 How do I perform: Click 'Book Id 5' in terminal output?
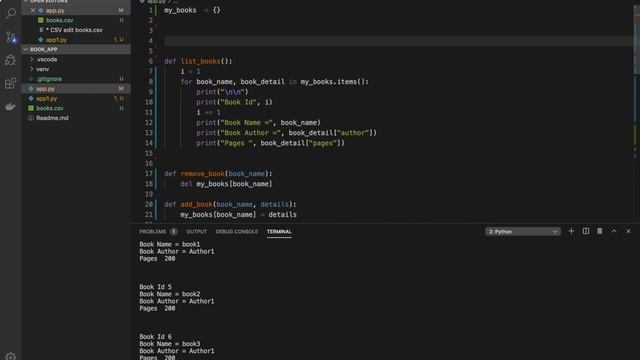click(x=156, y=287)
